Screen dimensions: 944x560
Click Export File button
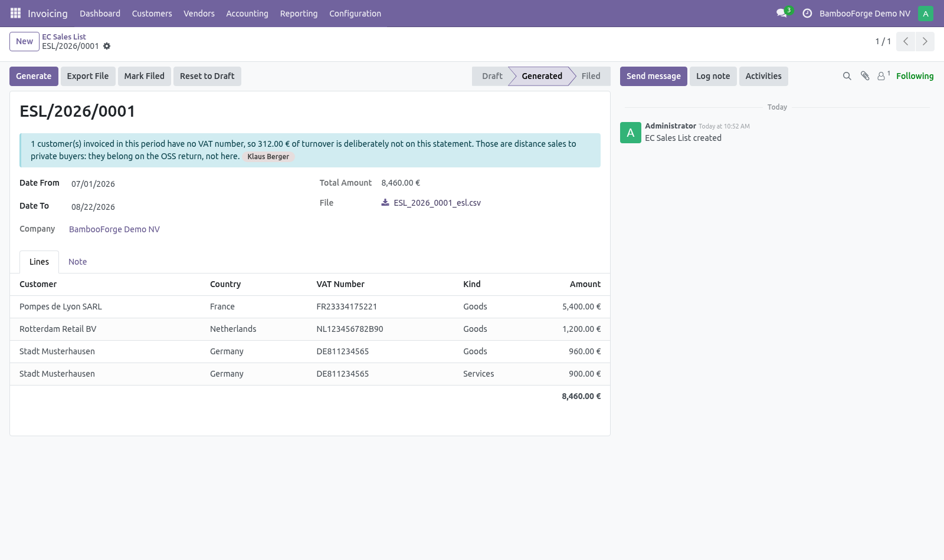(88, 76)
